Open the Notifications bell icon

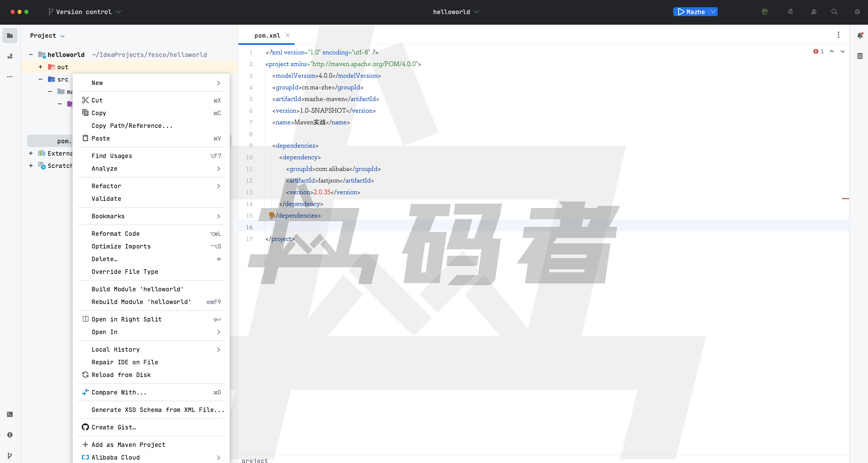pyautogui.click(x=860, y=35)
